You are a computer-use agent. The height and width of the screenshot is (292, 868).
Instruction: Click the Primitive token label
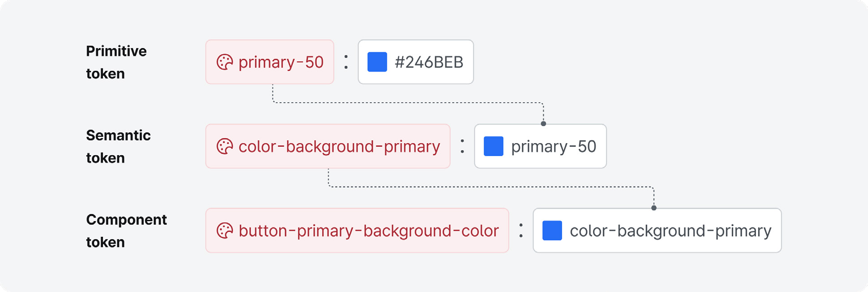[x=116, y=62]
